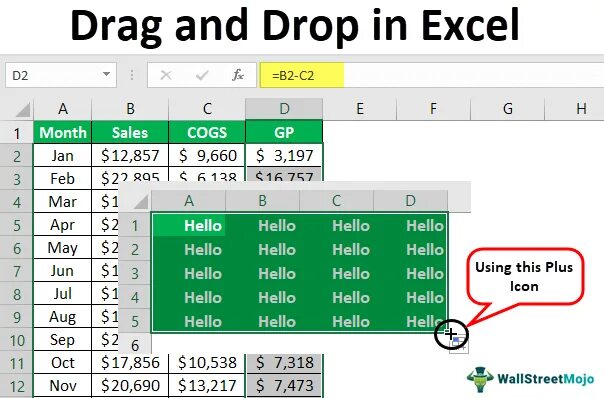This screenshot has height=398, width=604.
Task: Click the $12,857 sales cell
Action: coord(130,156)
